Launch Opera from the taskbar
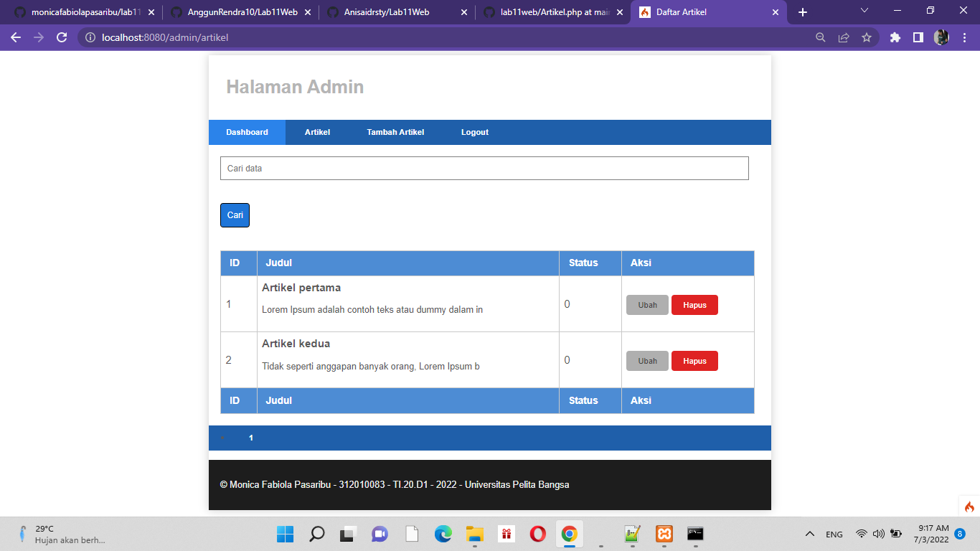 [x=537, y=533]
